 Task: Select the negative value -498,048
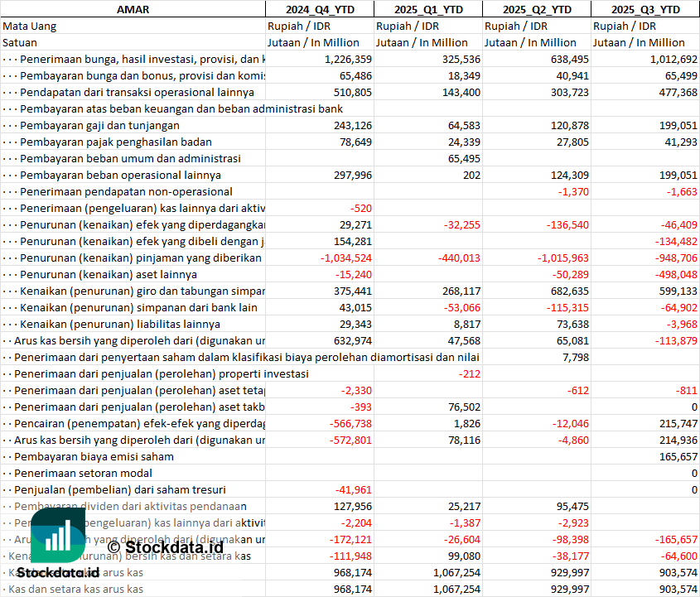[x=676, y=274]
